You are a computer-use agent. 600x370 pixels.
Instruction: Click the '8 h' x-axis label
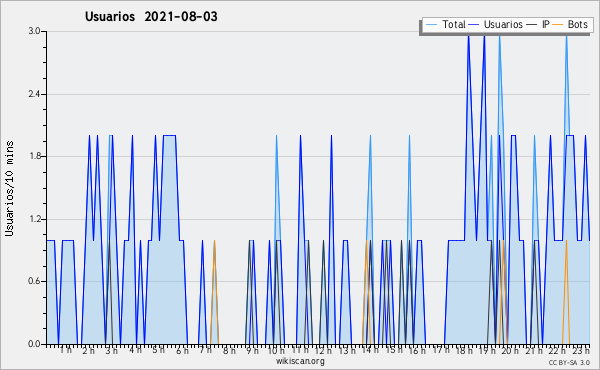click(x=229, y=351)
